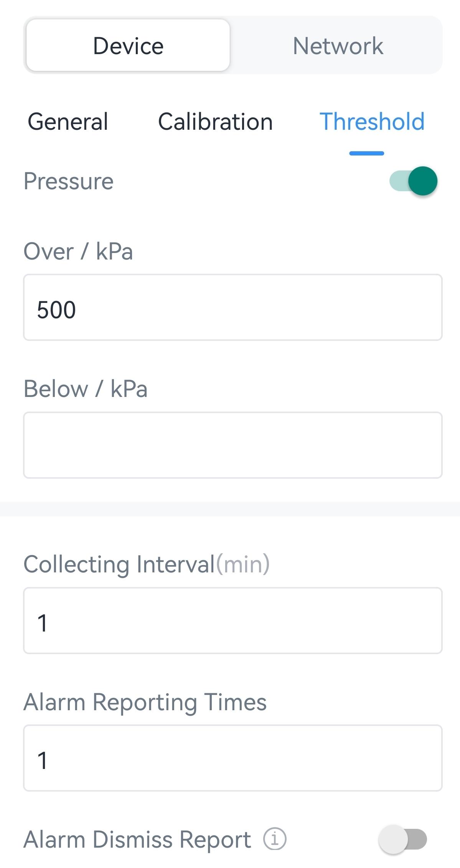The width and height of the screenshot is (460, 868).
Task: Open the General tab
Action: [x=68, y=122]
